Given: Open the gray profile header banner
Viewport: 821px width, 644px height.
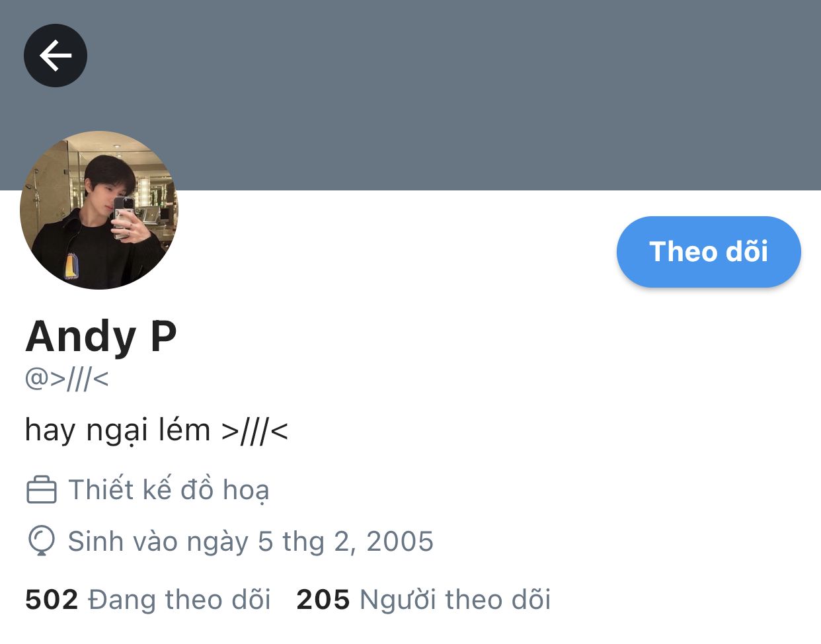Looking at the screenshot, I should pyautogui.click(x=411, y=95).
